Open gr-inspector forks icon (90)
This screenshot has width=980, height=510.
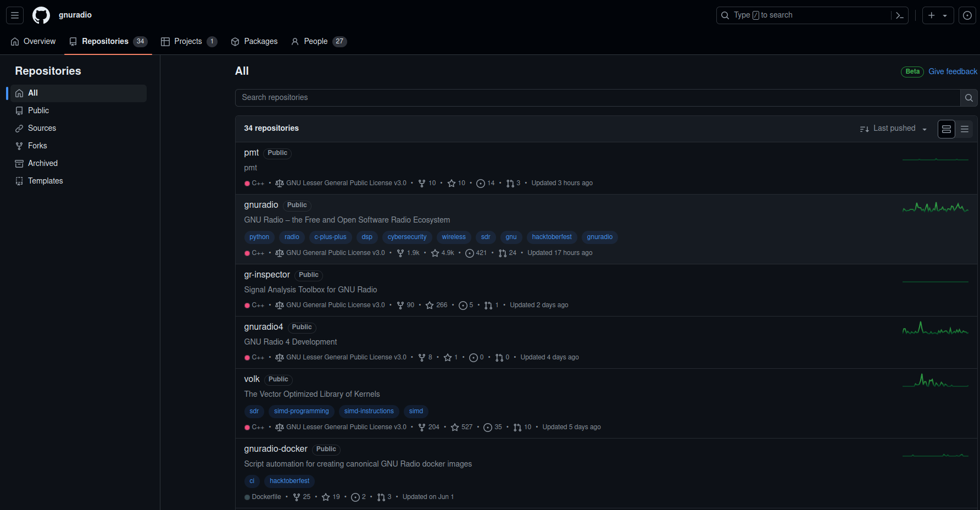coord(400,305)
